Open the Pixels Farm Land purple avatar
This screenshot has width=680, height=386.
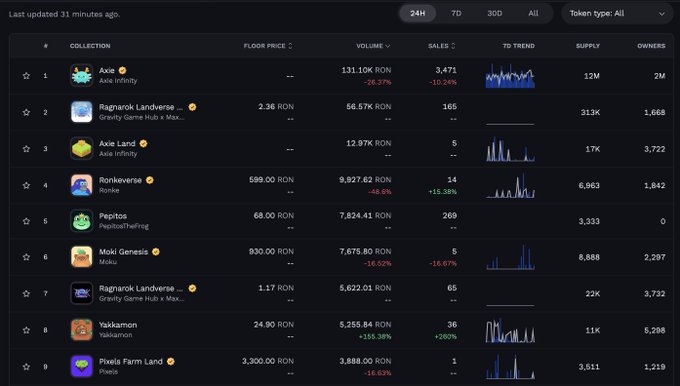pyautogui.click(x=82, y=366)
